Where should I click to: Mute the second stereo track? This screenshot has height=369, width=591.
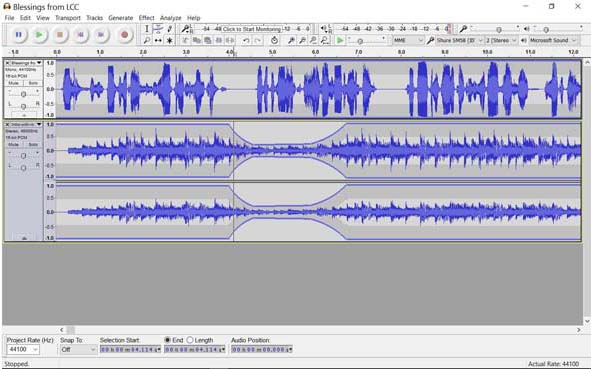14,144
